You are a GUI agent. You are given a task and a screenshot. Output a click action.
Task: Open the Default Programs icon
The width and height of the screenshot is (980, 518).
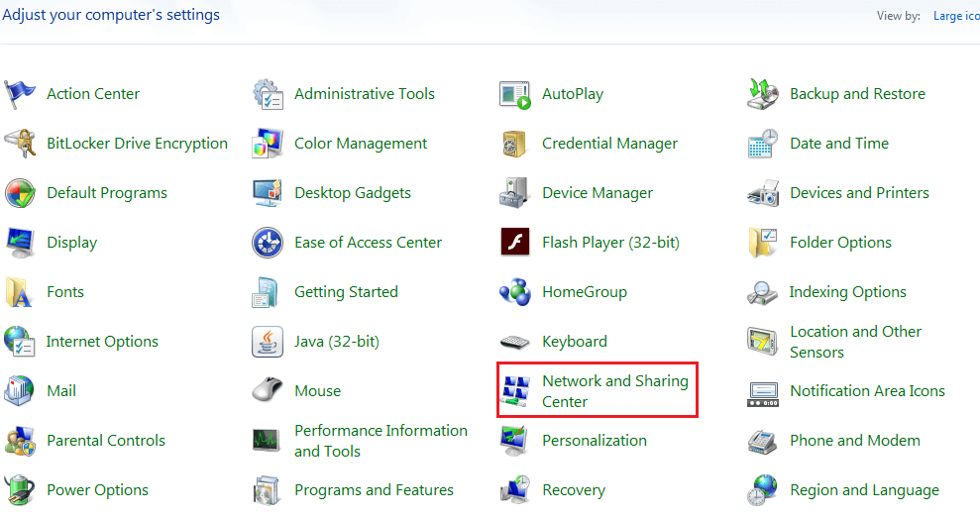20,193
